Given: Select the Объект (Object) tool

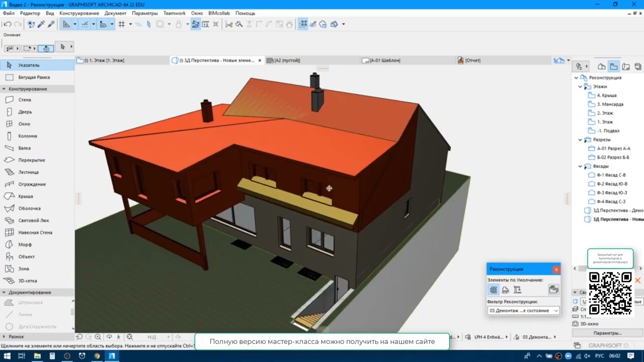Looking at the screenshot, I should point(37,256).
